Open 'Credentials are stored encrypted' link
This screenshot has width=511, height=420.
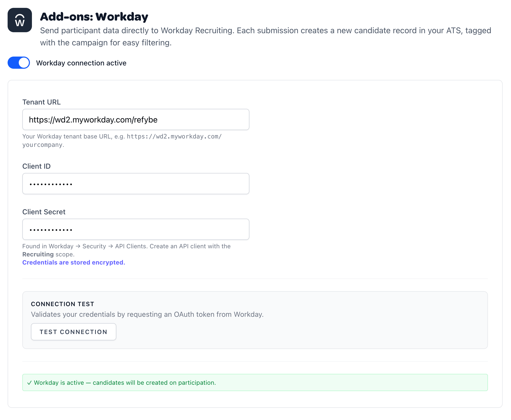tap(74, 262)
